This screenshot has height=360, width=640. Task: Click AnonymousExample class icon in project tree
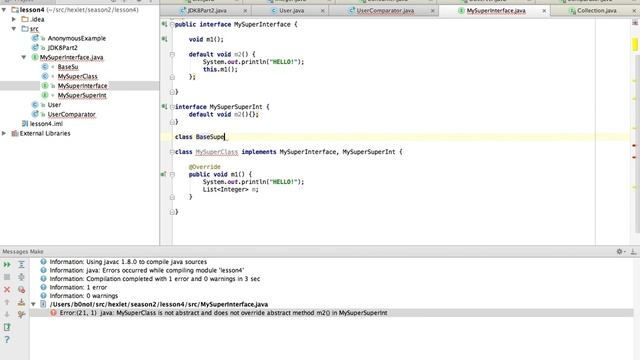36,38
